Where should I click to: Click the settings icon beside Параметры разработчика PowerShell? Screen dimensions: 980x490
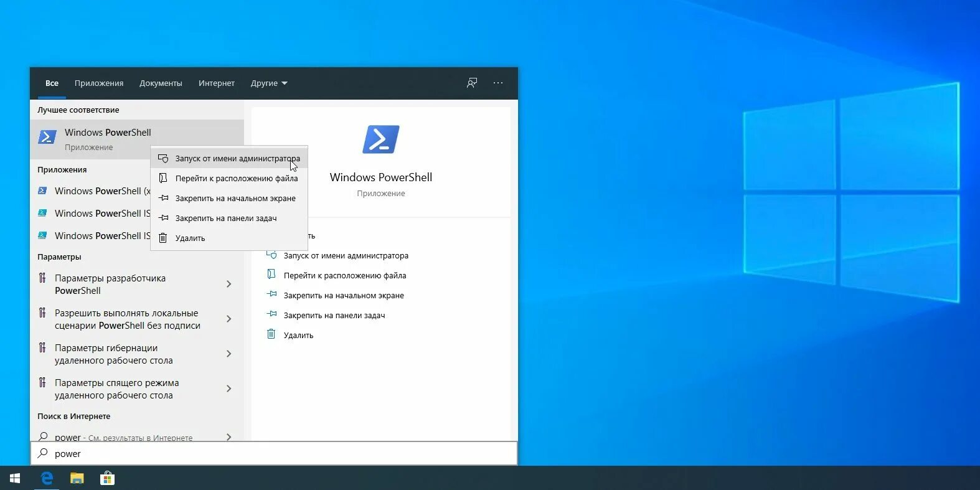[42, 278]
